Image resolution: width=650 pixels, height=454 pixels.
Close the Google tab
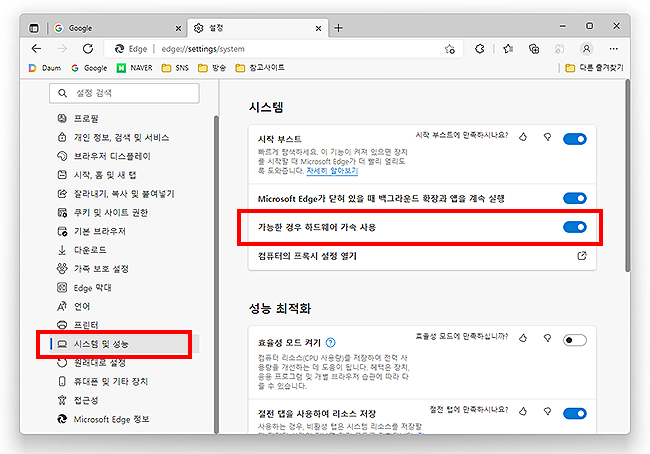coord(178,28)
